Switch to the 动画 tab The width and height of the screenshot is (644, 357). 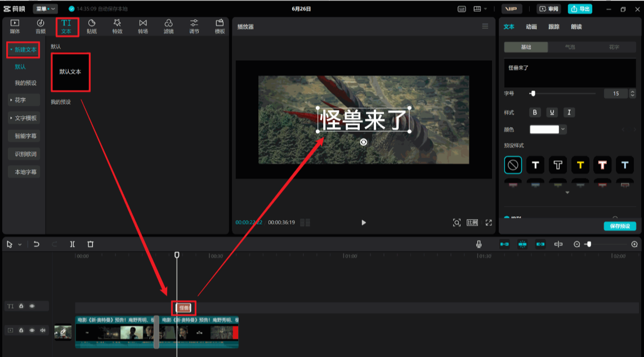pos(531,26)
